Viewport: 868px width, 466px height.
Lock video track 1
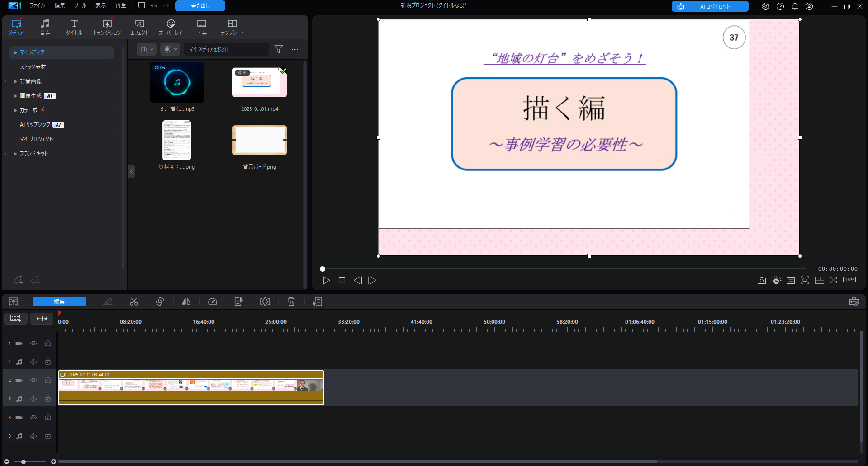pyautogui.click(x=47, y=344)
